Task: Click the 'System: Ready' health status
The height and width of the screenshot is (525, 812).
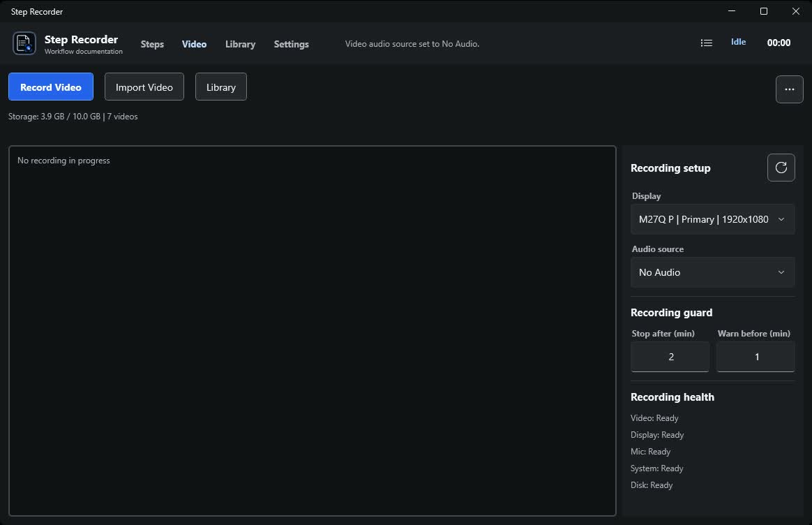Action: pyautogui.click(x=656, y=468)
